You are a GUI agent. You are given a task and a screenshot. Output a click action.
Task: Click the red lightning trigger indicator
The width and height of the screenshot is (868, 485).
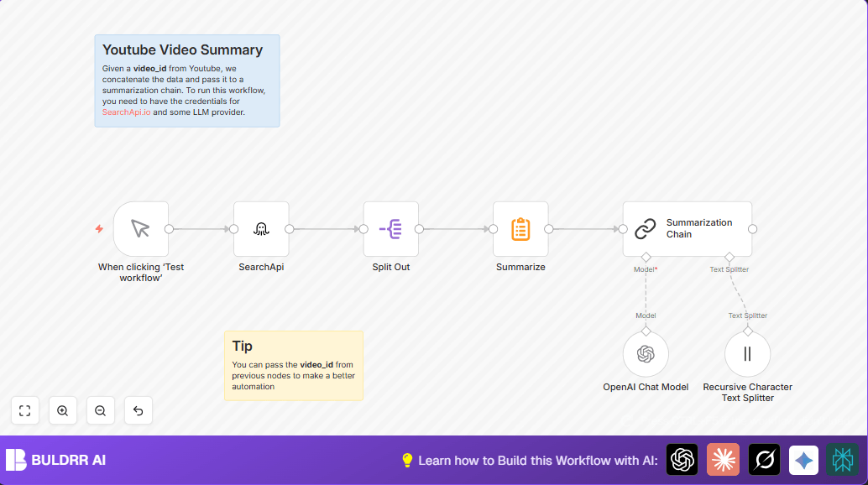tap(99, 229)
